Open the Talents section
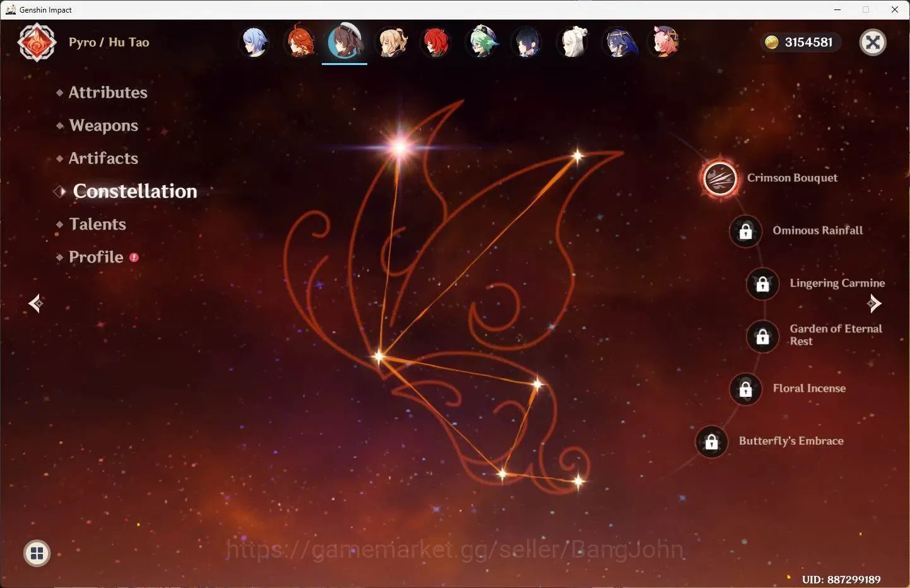 (x=98, y=225)
